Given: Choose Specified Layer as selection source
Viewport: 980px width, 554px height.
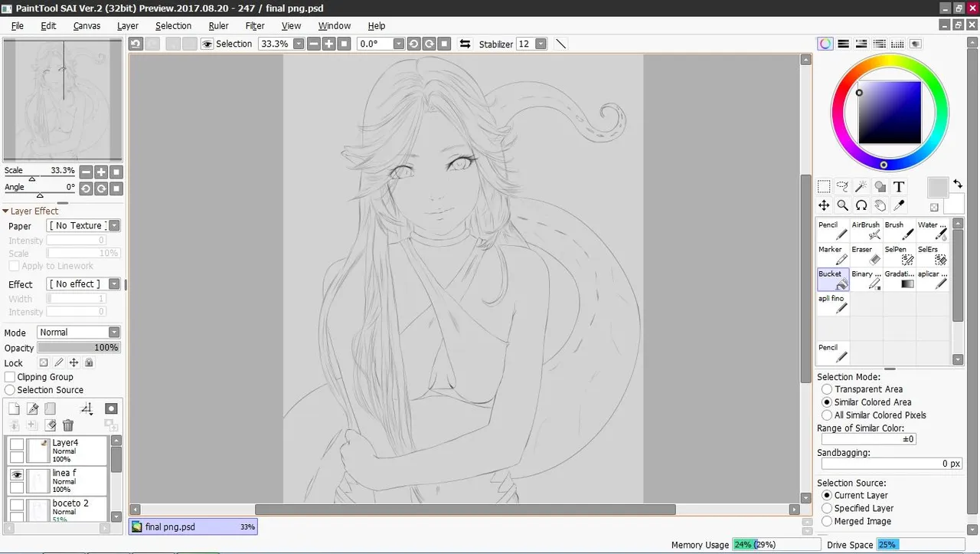Looking at the screenshot, I should pos(827,508).
